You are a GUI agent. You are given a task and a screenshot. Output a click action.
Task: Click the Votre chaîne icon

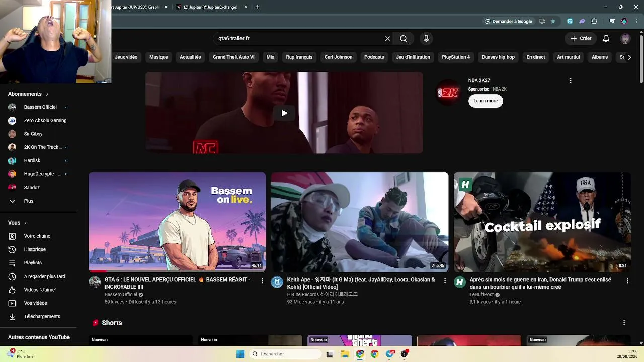click(x=12, y=236)
